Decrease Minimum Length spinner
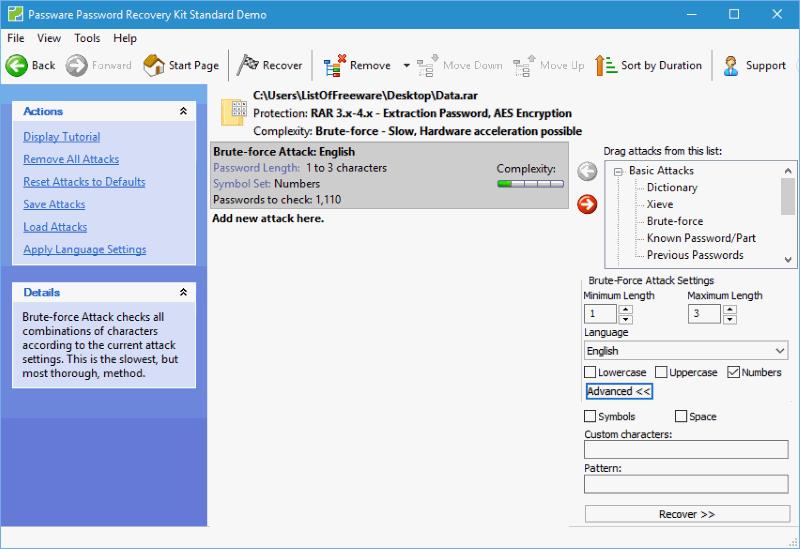 pyautogui.click(x=626, y=319)
